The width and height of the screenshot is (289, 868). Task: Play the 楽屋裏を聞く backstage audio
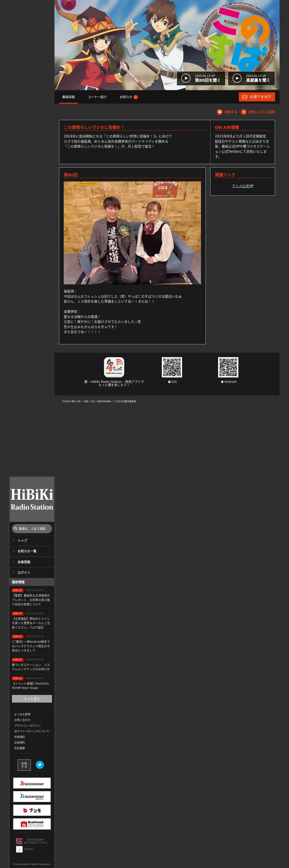[x=251, y=78]
